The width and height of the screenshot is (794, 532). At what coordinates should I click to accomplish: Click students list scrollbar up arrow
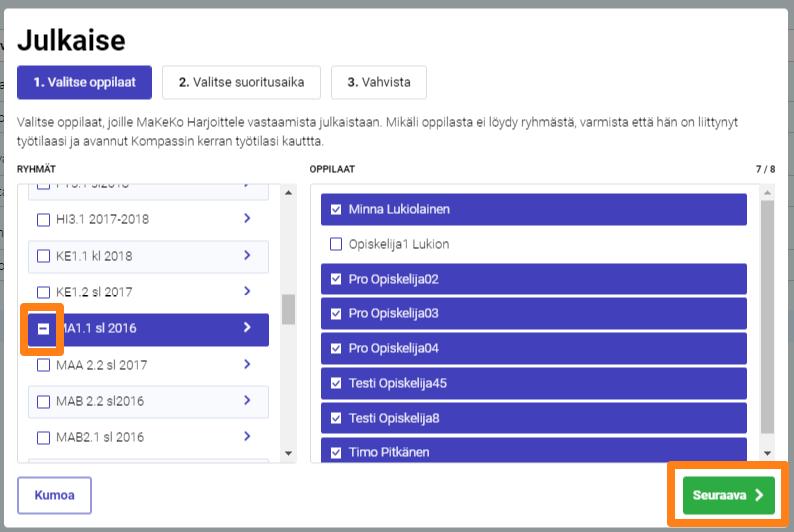[x=768, y=193]
